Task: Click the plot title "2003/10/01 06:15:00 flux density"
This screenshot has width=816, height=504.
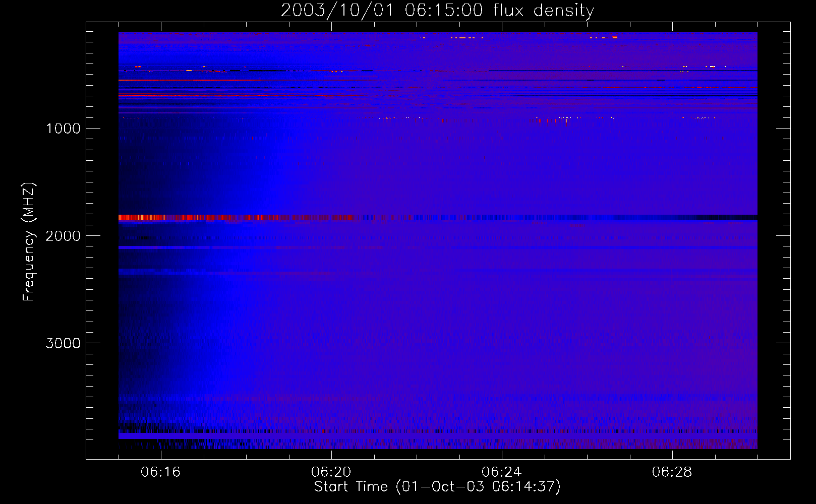Action: pyautogui.click(x=437, y=10)
